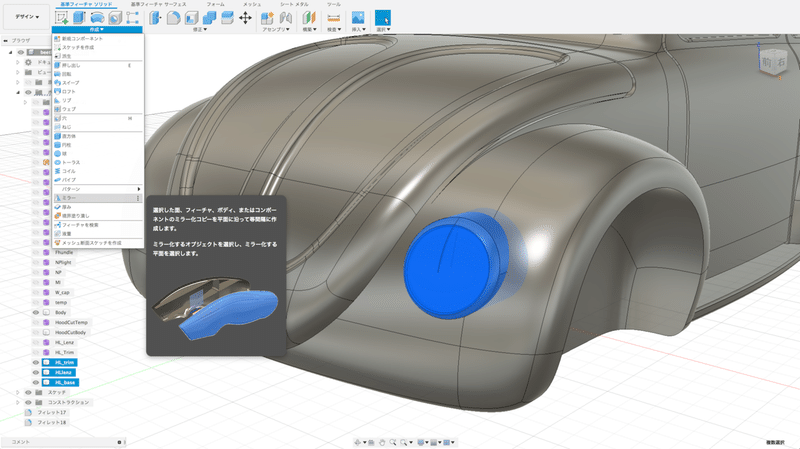
Task: Click the Measure ruler toolbar icon
Action: [334, 18]
